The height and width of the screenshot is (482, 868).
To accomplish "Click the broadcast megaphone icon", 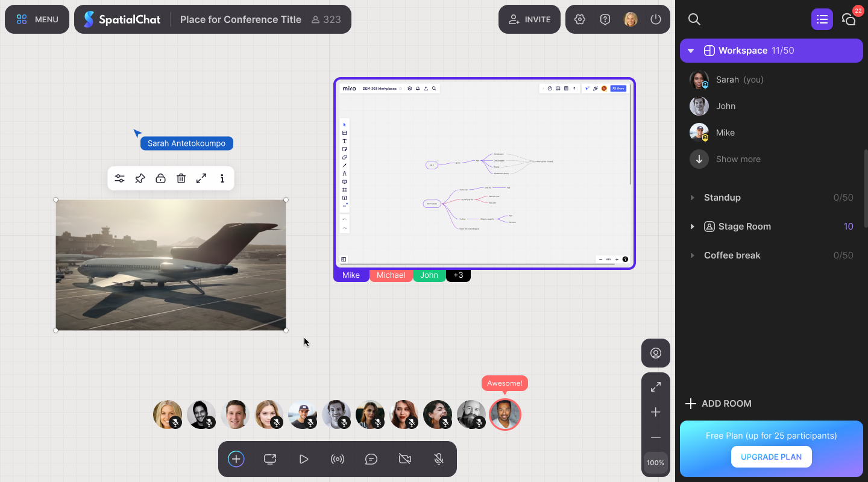I will click(338, 459).
